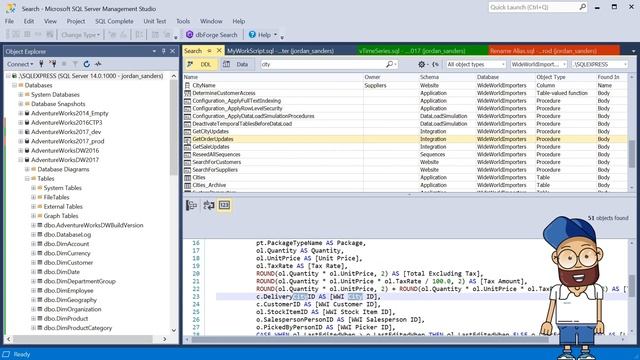Image resolution: width=640 pixels, height=360 pixels.
Task: Open the Help toolbar button
Action: (262, 35)
